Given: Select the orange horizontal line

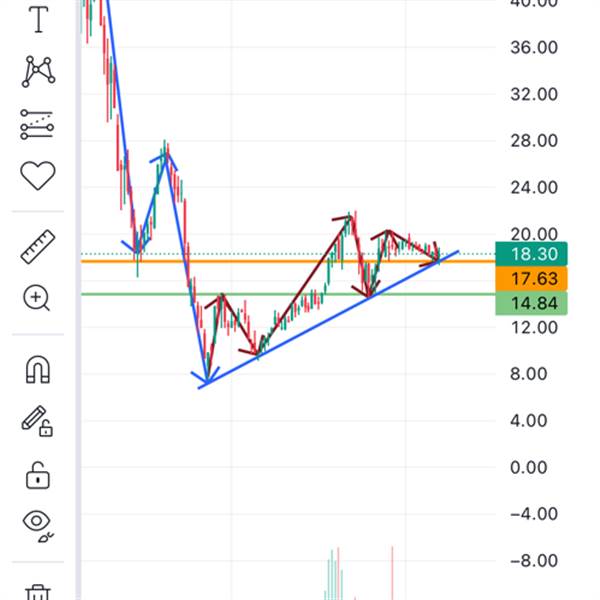Looking at the screenshot, I should 287,261.
